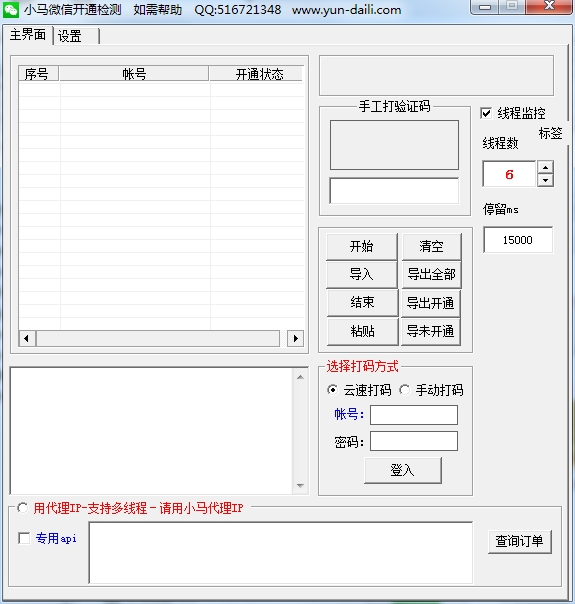Click the log area scroll down arrow
Image resolution: width=575 pixels, height=604 pixels.
click(x=301, y=486)
